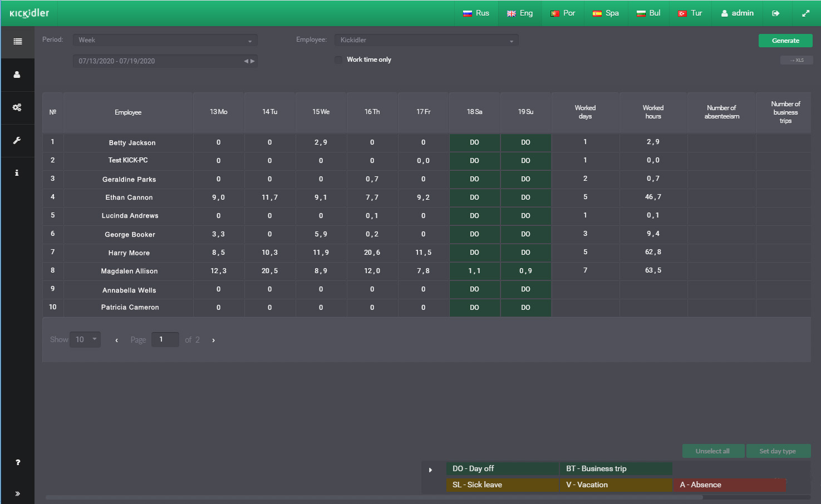This screenshot has width=821, height=504.
Task: Switch language to Rus
Action: point(476,13)
